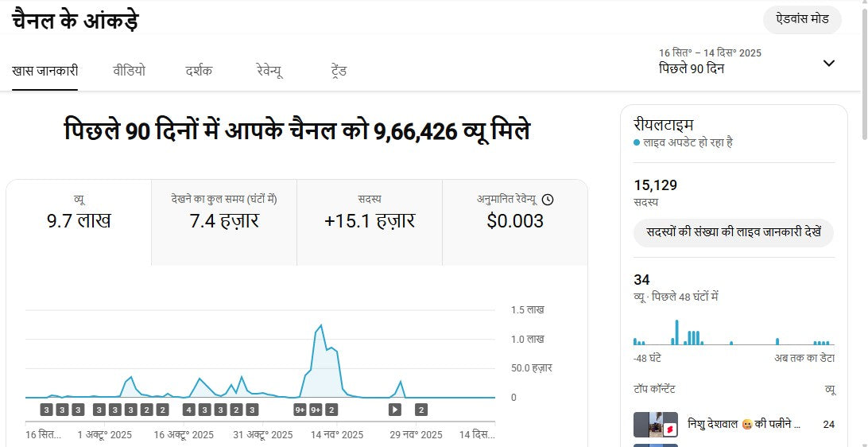This screenshot has width=868, height=447.
Task: Click the play-icon video marker under the chart
Action: 395,410
